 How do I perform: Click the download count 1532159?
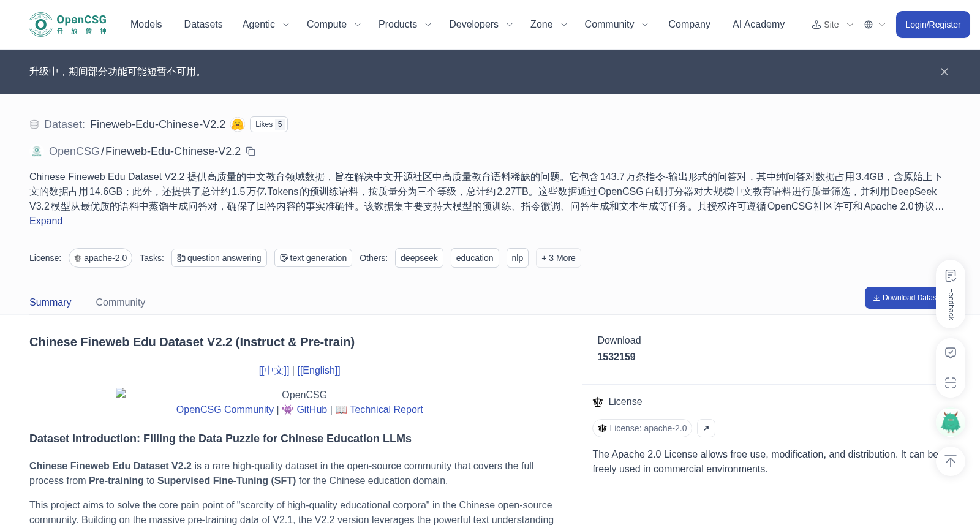coord(616,357)
